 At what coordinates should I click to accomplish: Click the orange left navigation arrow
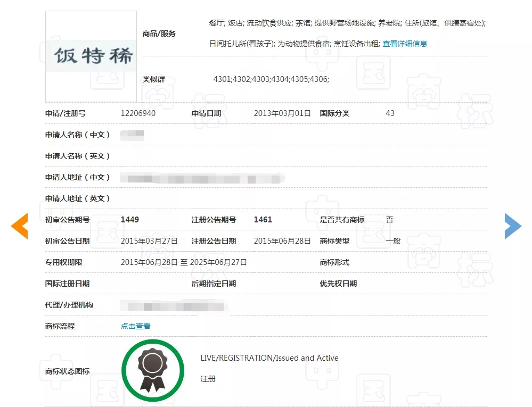click(x=20, y=226)
